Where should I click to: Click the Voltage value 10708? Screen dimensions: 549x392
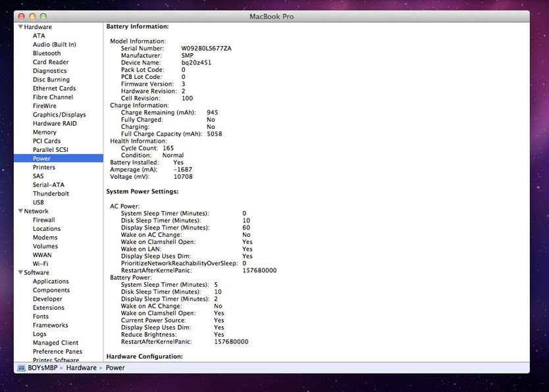[x=183, y=176]
